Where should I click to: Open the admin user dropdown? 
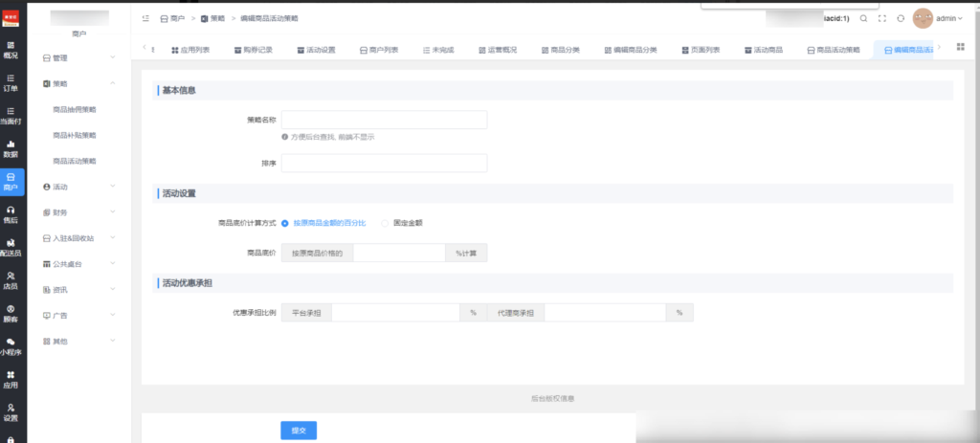949,19
